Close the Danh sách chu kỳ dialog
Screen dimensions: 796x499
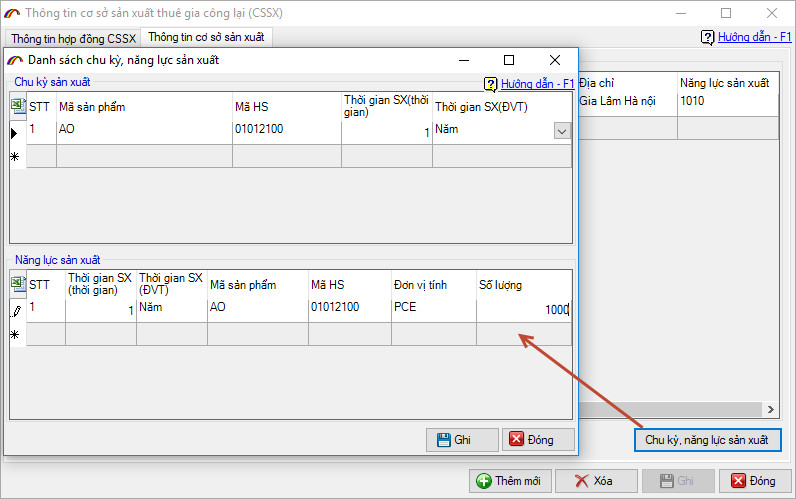[555, 60]
